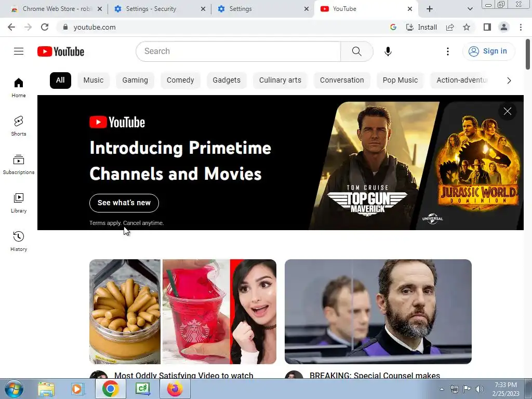Expand the tab search dropdown arrow

[470, 9]
